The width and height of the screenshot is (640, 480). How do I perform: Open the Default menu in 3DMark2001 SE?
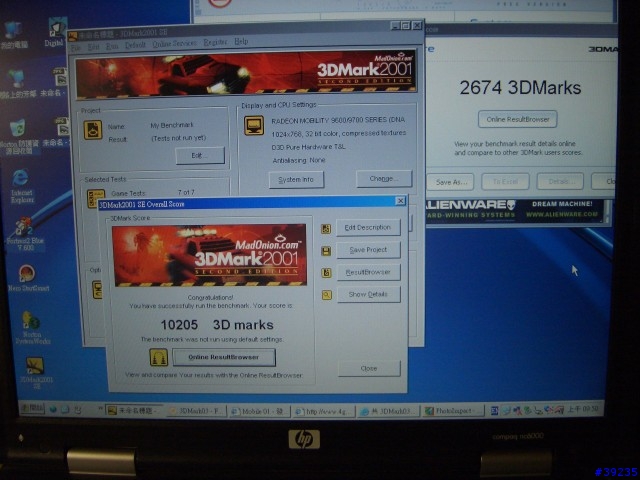click(x=135, y=45)
